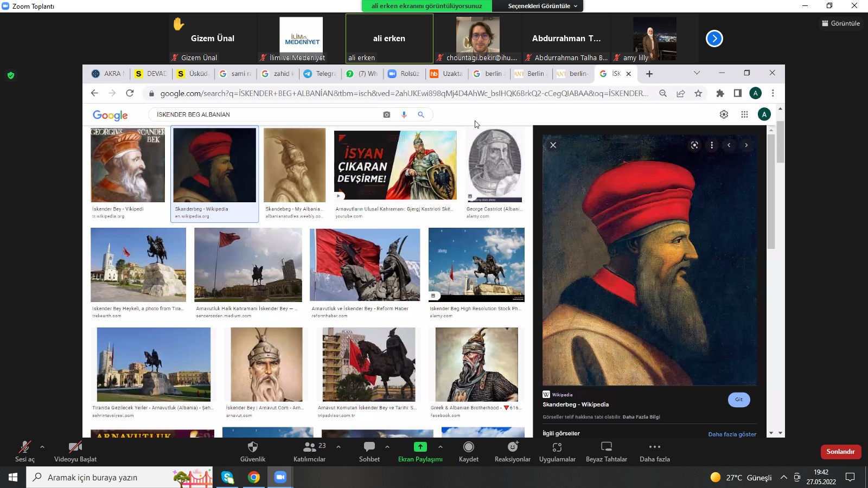Open Chrome side panel icon
This screenshot has width=868, height=488.
(737, 93)
